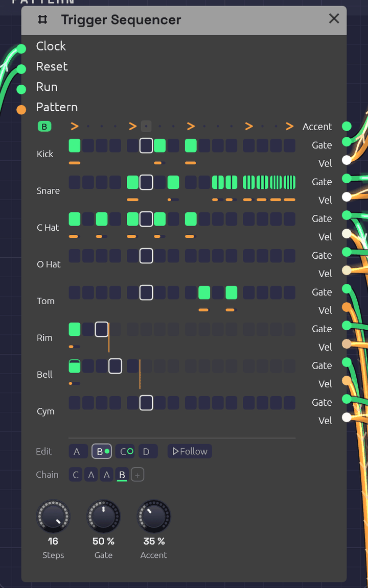Click the Gate knob showing 50 %
The height and width of the screenshot is (588, 368).
point(103,516)
